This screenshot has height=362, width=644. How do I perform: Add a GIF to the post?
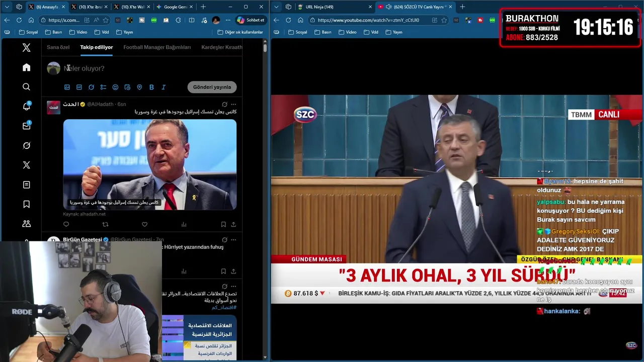pyautogui.click(x=79, y=87)
